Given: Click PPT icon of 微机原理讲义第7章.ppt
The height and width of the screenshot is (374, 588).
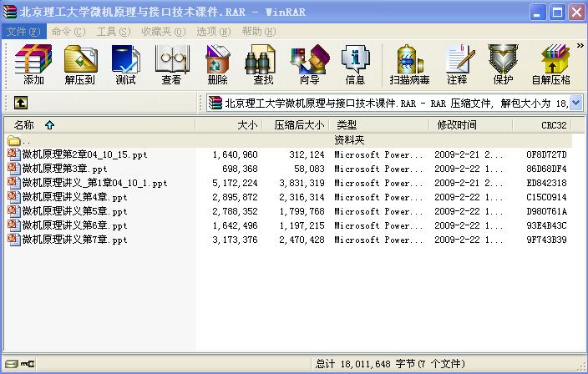Looking at the screenshot, I should click(14, 240).
